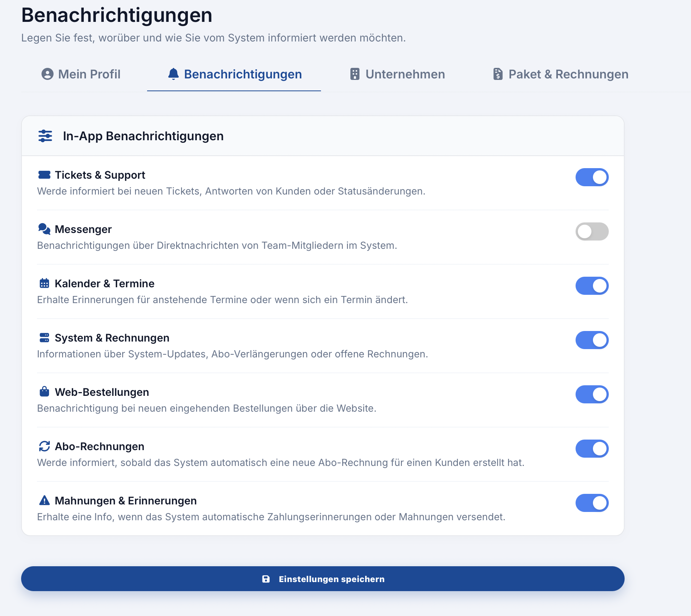This screenshot has height=616, width=691.
Task: Click description 'Werde informiert bei neuen Tickets'
Action: point(231,191)
